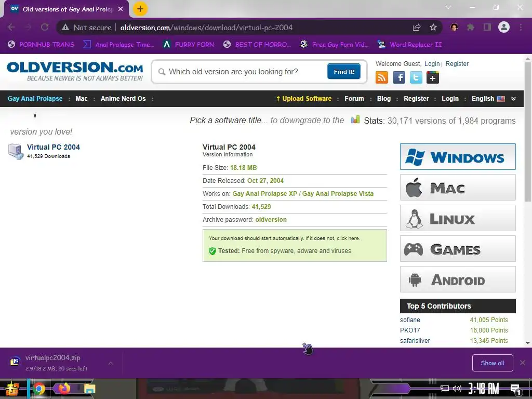This screenshot has height=399, width=532.
Task: Open a new tab with the plus button
Action: (x=140, y=9)
